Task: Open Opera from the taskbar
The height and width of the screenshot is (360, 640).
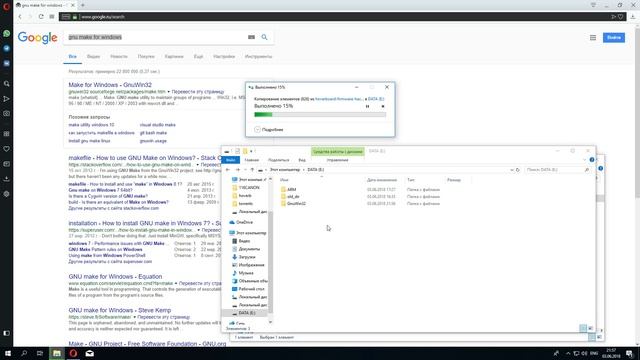Action: [x=73, y=353]
